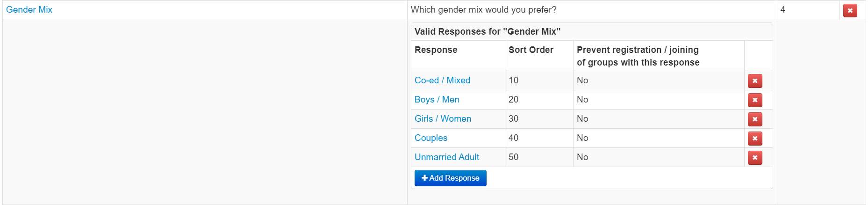Image resolution: width=868 pixels, height=205 pixels.
Task: Edit the Boys / Men response
Action: (x=437, y=100)
